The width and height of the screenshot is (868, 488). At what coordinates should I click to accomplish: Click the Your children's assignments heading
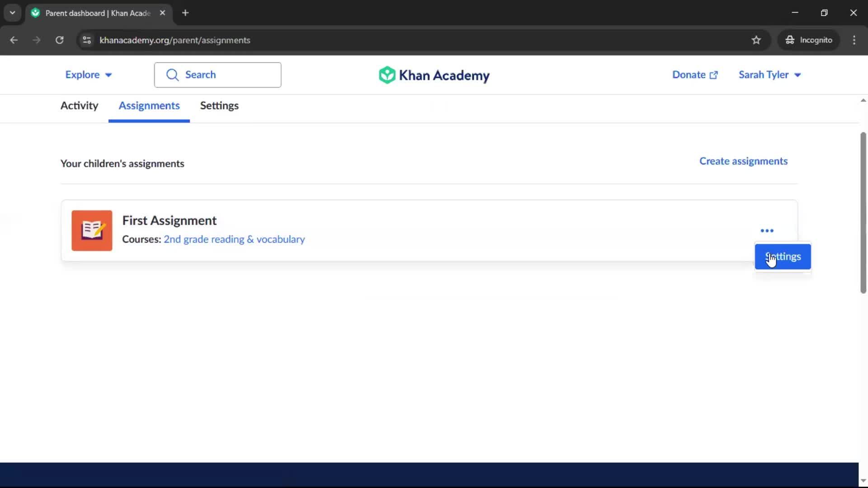coord(123,164)
